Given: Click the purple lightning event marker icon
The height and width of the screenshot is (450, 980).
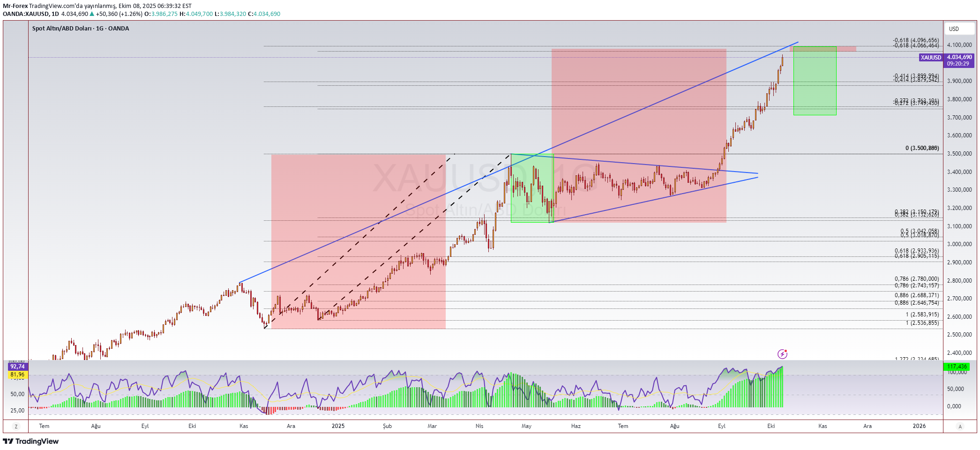Looking at the screenshot, I should click(782, 354).
